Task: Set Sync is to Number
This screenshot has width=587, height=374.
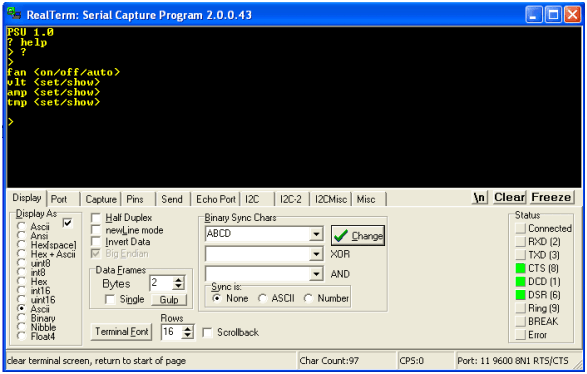Action: (x=308, y=298)
